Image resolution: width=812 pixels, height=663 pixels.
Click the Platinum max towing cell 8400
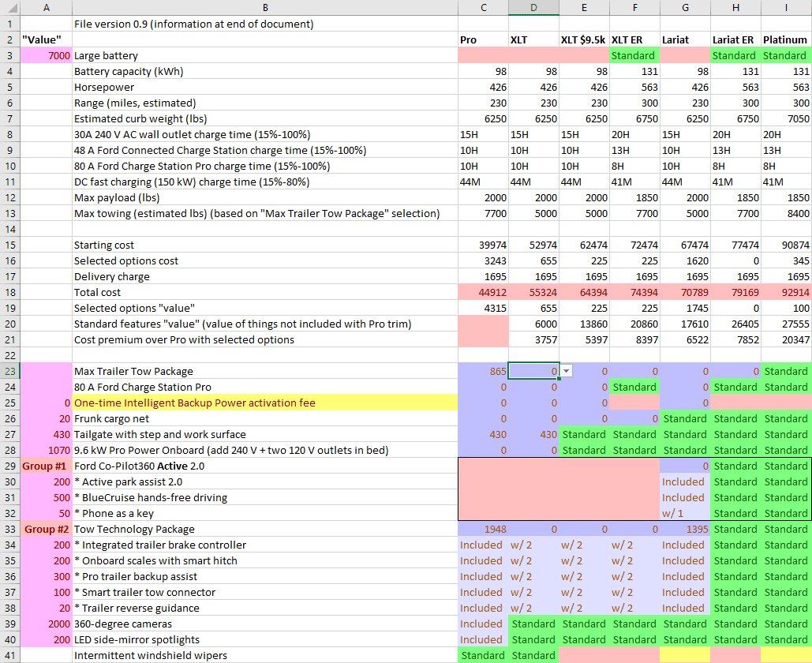[786, 213]
